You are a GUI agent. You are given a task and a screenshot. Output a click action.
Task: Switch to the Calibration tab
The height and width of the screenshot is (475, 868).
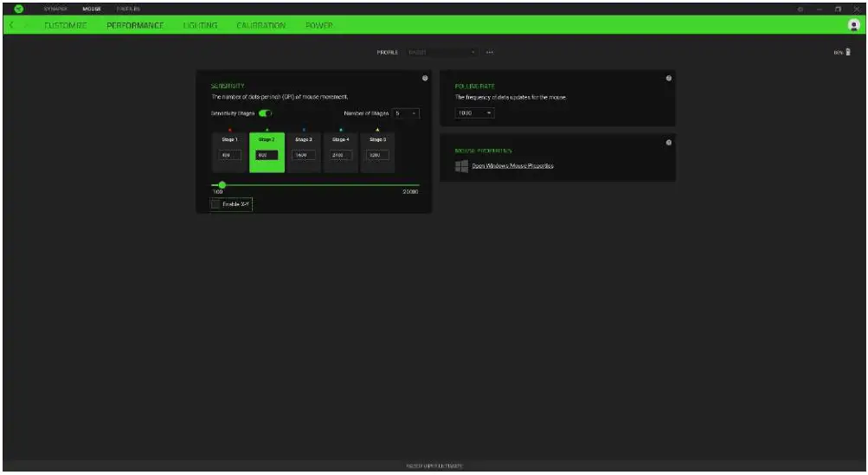coord(260,25)
